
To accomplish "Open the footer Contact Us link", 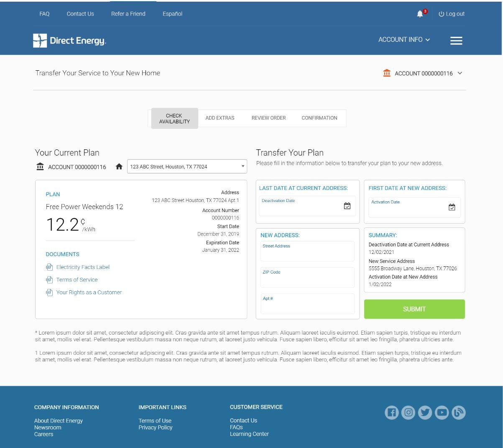I will coord(243,420).
